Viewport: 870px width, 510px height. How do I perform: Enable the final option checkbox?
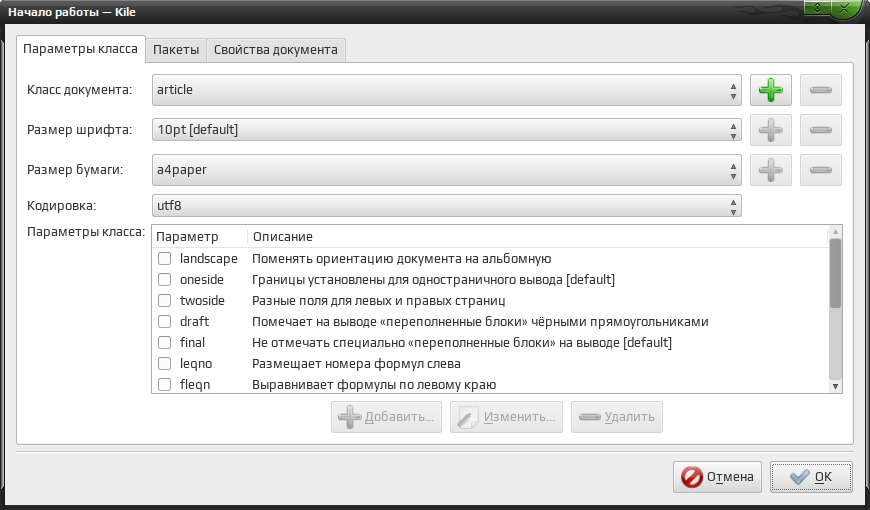tap(164, 343)
